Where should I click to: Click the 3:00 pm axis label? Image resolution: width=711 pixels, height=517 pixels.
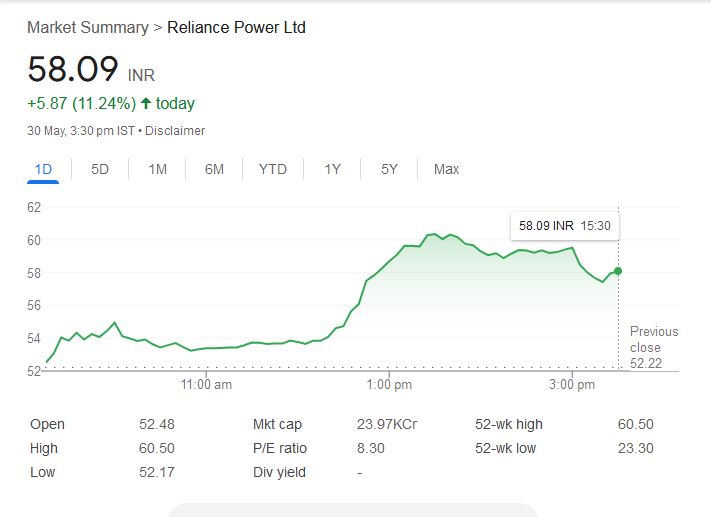[x=573, y=385]
